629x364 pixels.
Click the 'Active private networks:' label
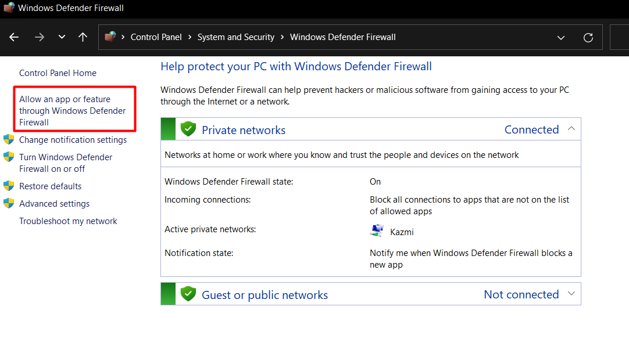210,229
